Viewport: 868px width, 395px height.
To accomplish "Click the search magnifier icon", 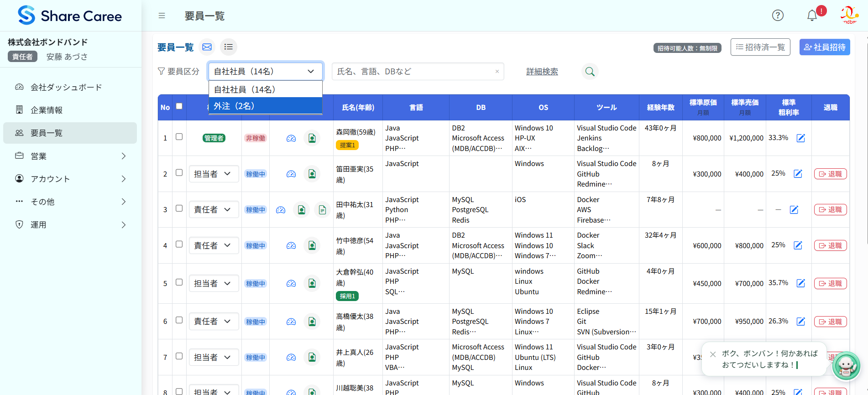I will tap(590, 72).
